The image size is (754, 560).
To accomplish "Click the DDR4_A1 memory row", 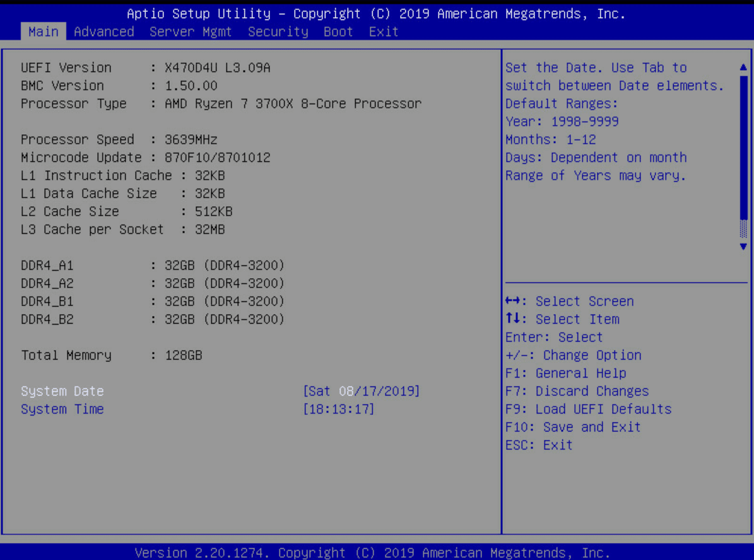I will (x=153, y=265).
